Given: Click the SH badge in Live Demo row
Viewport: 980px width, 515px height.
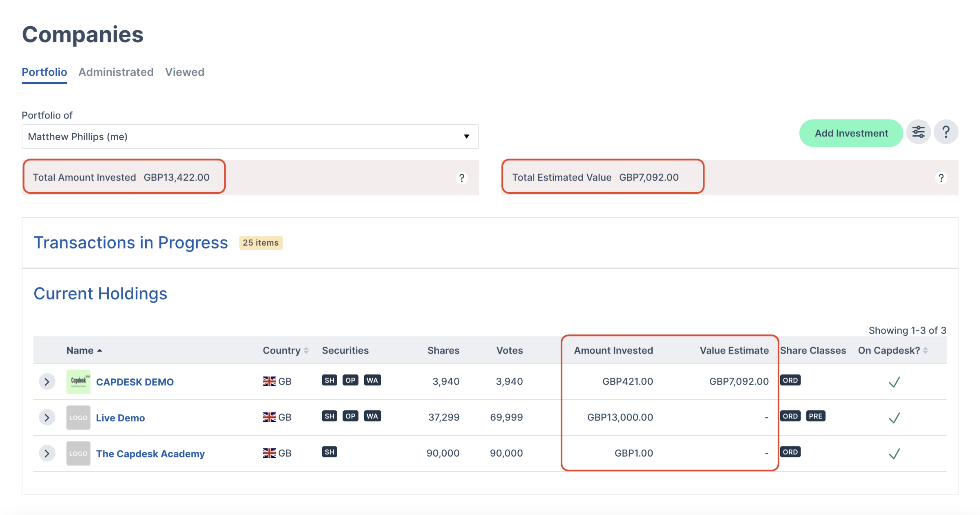Looking at the screenshot, I should 329,416.
